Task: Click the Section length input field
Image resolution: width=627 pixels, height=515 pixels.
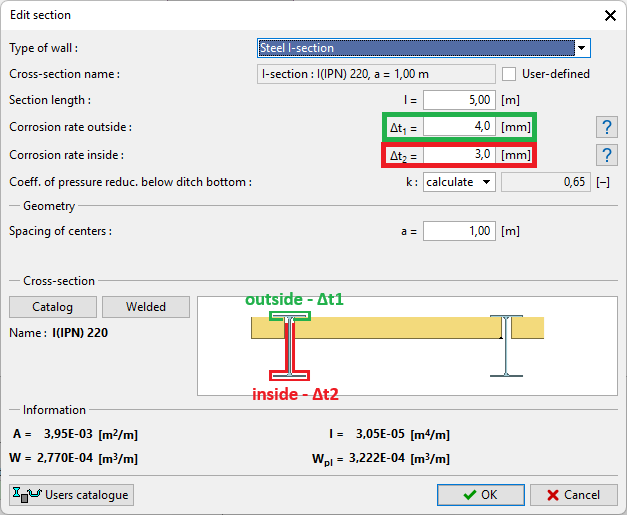Action: coord(459,100)
